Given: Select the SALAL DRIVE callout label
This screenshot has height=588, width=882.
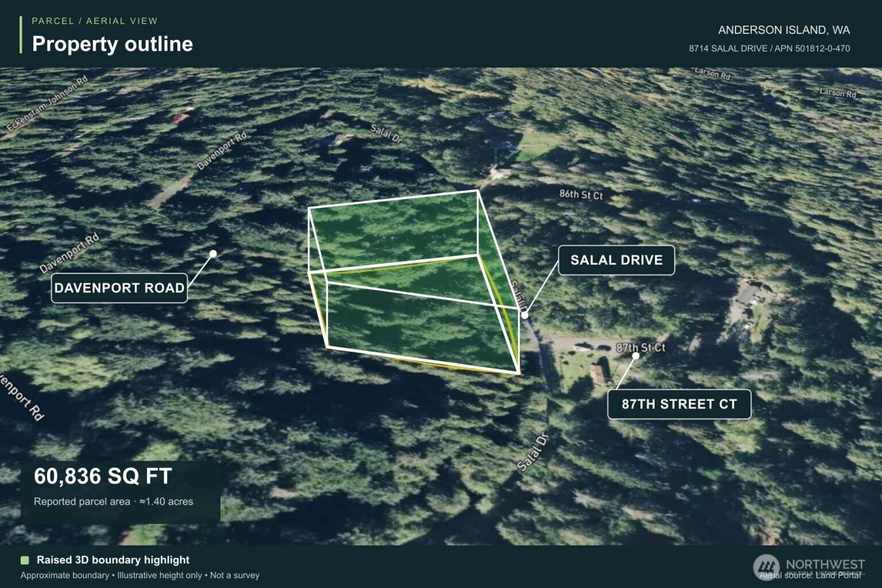Looking at the screenshot, I should (x=616, y=260).
